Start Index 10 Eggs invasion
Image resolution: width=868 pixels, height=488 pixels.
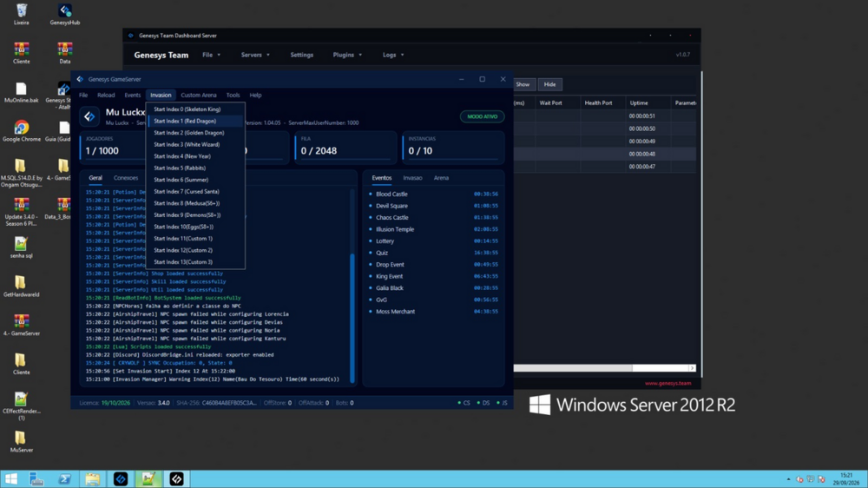pyautogui.click(x=196, y=228)
